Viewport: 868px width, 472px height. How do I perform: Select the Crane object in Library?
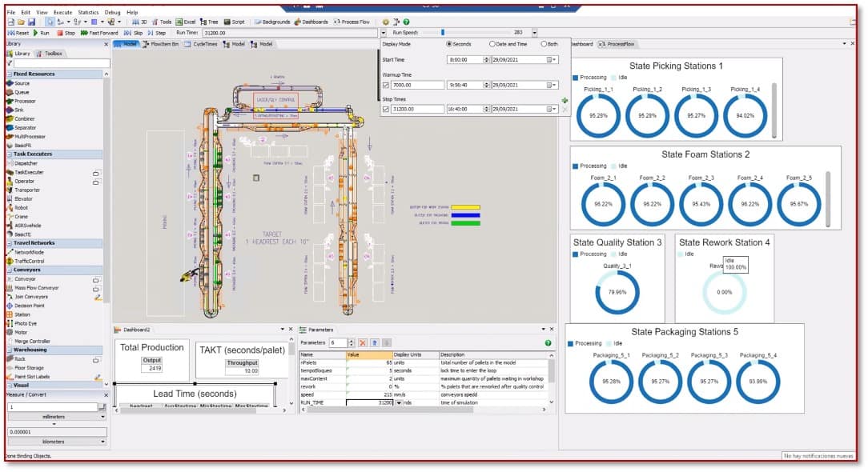pyautogui.click(x=17, y=216)
